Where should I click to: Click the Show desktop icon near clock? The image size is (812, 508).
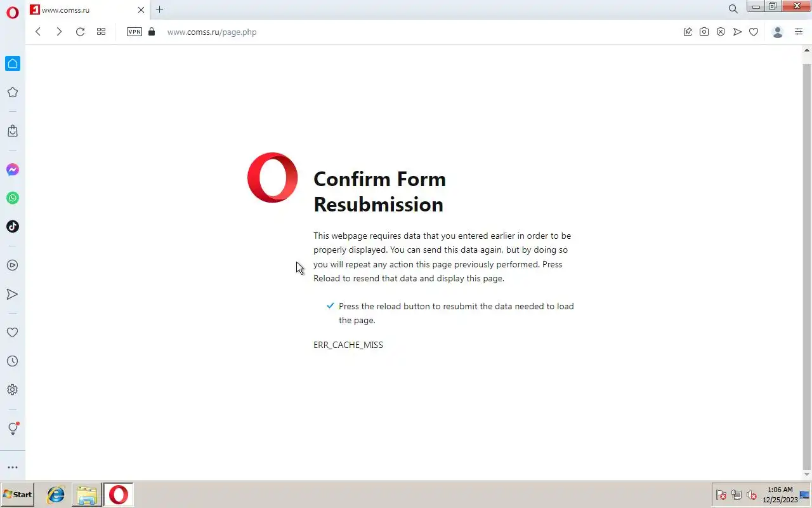click(x=804, y=495)
